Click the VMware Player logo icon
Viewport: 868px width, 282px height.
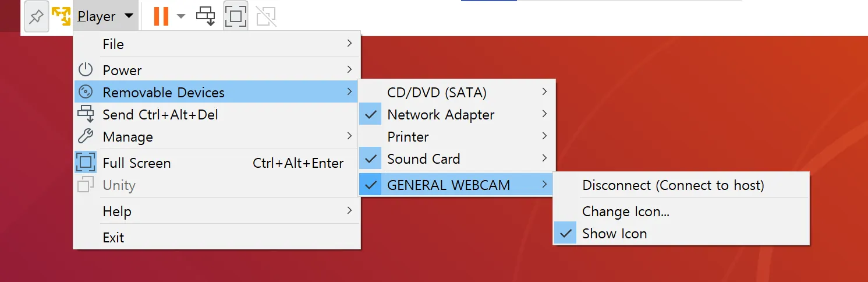pos(61,16)
